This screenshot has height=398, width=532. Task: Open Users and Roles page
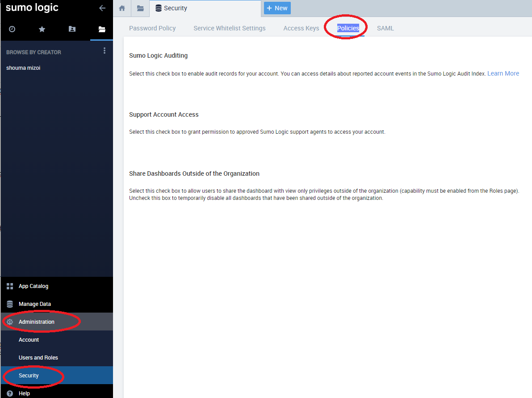57,358
